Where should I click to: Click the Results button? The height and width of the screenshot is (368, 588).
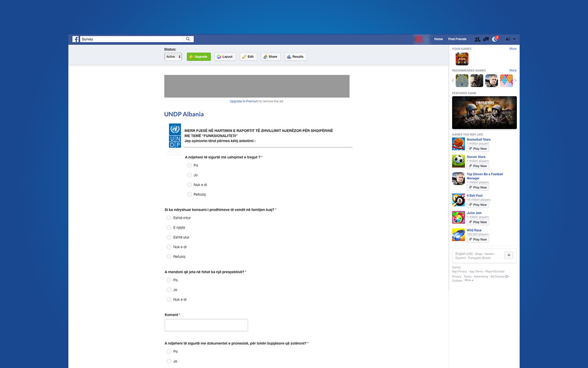click(x=295, y=57)
